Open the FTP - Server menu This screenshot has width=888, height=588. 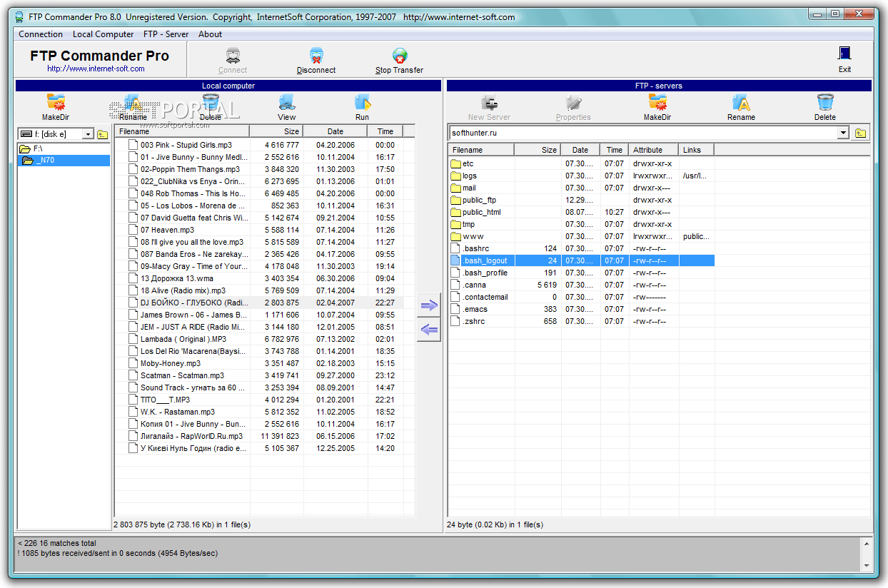point(166,34)
